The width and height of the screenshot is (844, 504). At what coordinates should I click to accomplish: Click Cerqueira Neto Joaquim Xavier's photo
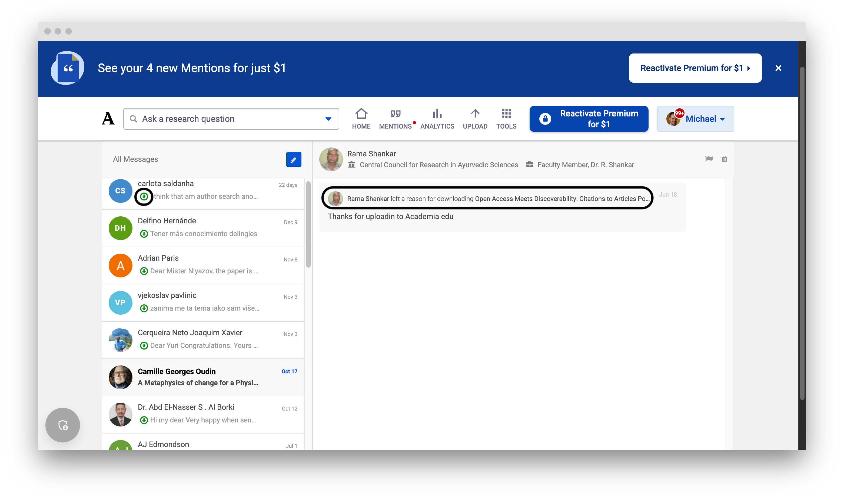click(120, 340)
